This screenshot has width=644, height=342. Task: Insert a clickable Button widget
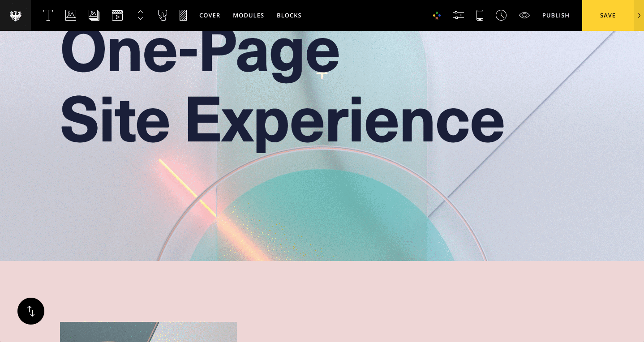point(162,15)
